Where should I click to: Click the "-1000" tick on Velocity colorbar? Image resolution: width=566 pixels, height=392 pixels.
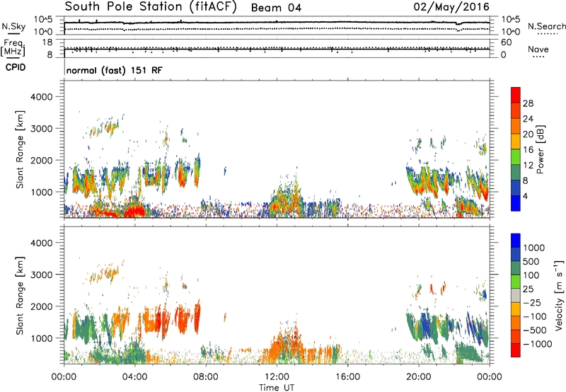(x=538, y=344)
